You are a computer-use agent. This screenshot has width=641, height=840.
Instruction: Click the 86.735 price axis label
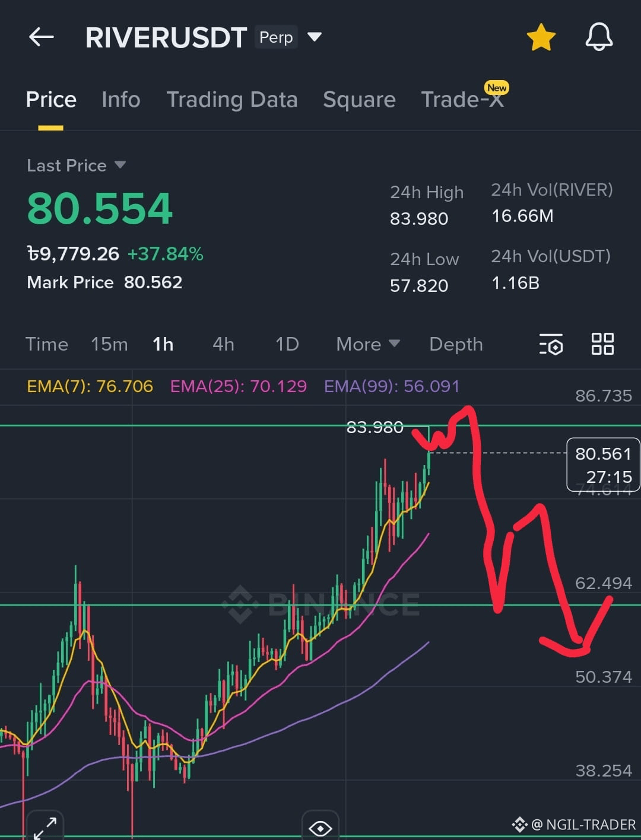click(604, 396)
